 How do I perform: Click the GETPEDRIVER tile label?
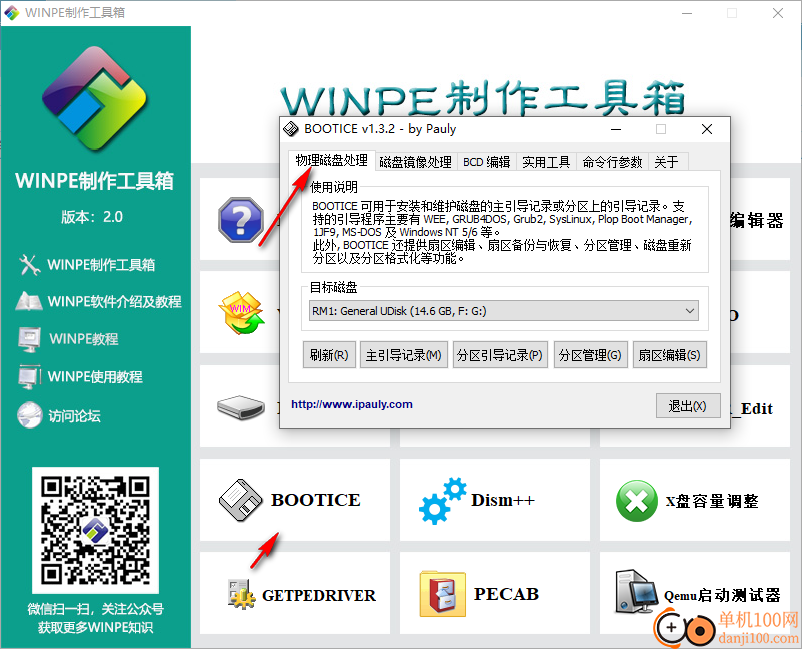319,596
